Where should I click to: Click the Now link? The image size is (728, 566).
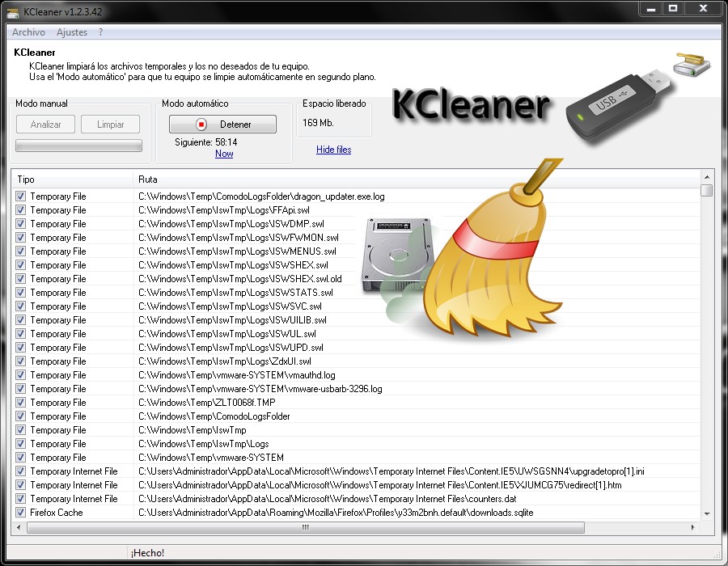point(224,154)
